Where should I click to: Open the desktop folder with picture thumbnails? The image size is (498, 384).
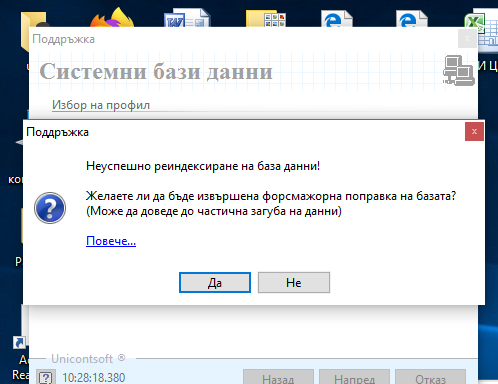click(266, 19)
